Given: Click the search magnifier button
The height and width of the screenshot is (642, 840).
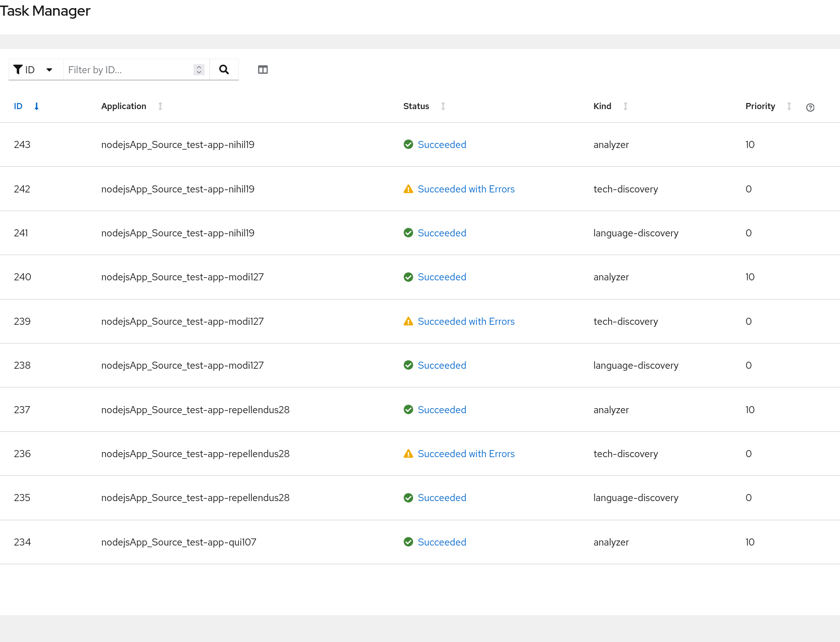Looking at the screenshot, I should tap(224, 70).
